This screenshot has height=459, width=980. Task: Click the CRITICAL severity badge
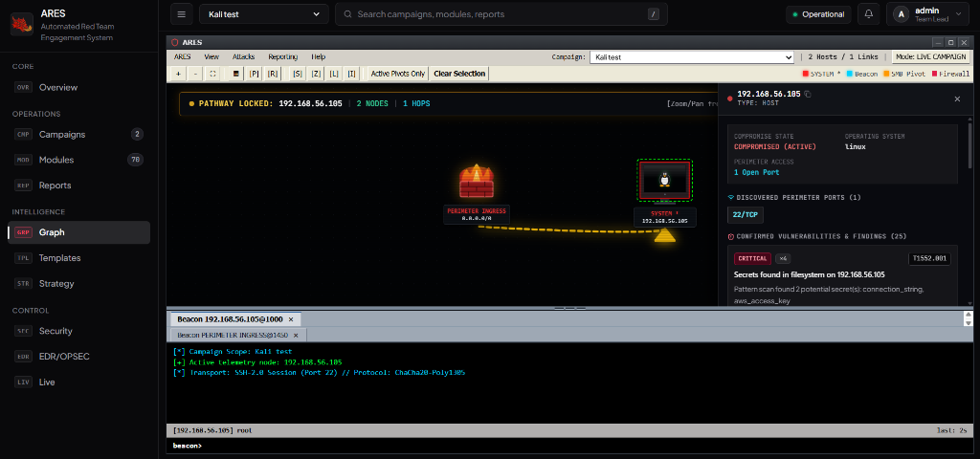point(752,258)
